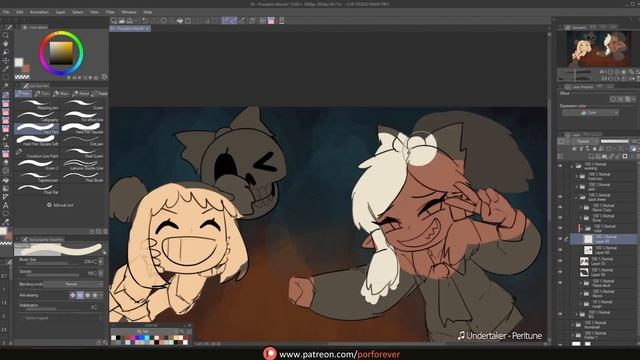
Task: Select the Zoom magnifier tool
Action: [6, 35]
